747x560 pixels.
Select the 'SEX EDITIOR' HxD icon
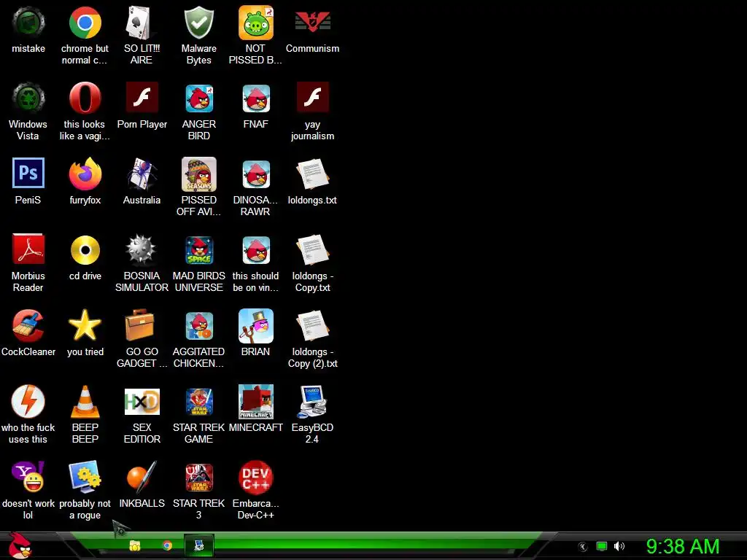click(142, 402)
